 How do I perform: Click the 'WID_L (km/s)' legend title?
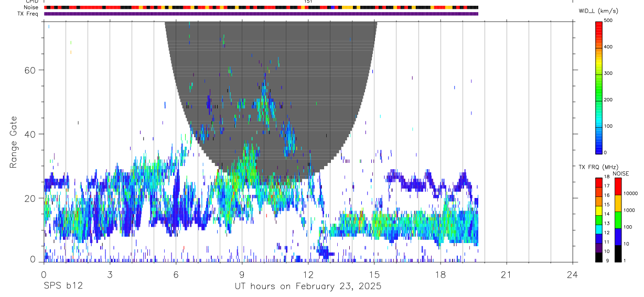point(598,10)
